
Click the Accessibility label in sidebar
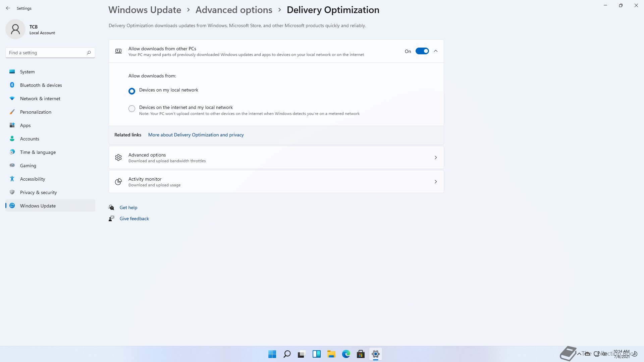[33, 179]
